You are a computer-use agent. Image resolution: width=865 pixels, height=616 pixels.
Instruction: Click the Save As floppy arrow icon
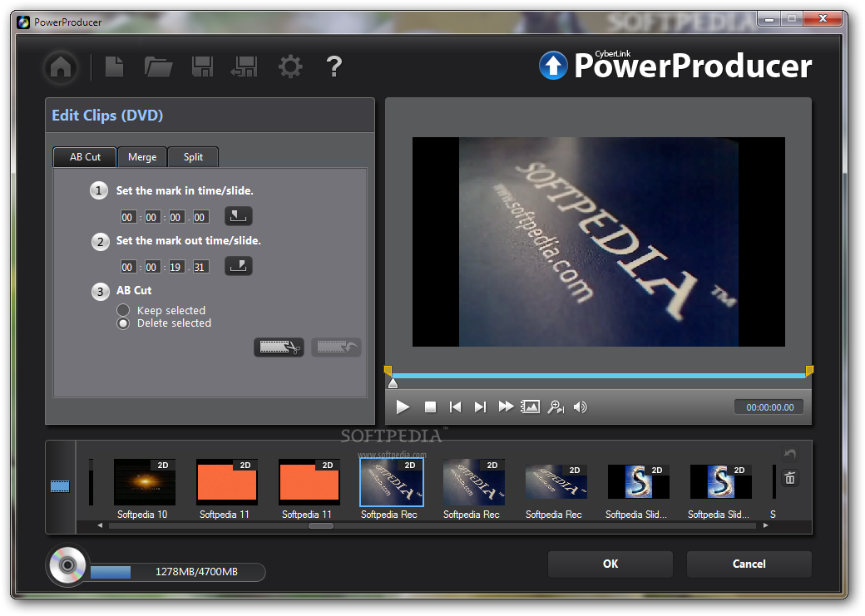(245, 67)
